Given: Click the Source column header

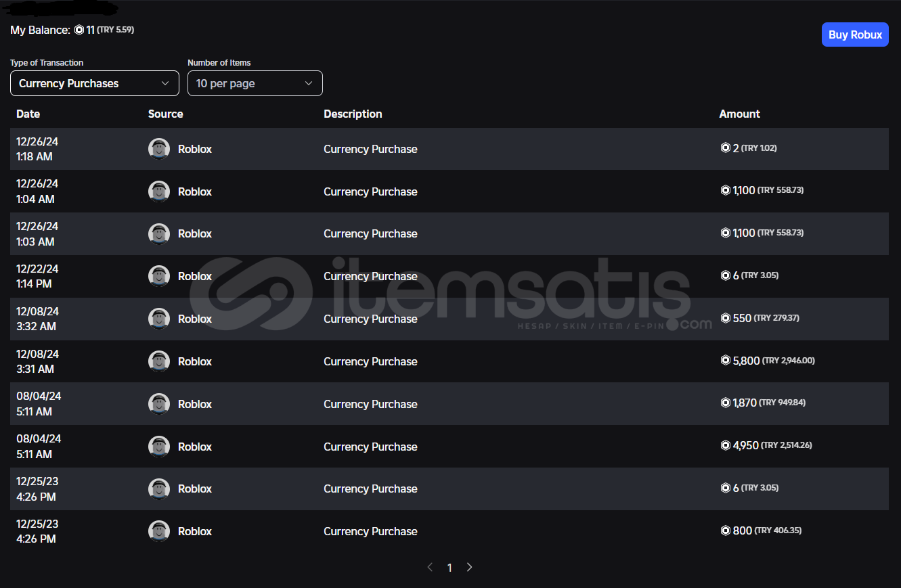Looking at the screenshot, I should click(166, 114).
